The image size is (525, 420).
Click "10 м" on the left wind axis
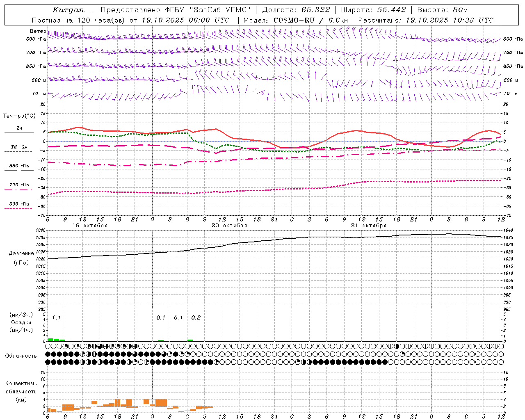pyautogui.click(x=39, y=94)
